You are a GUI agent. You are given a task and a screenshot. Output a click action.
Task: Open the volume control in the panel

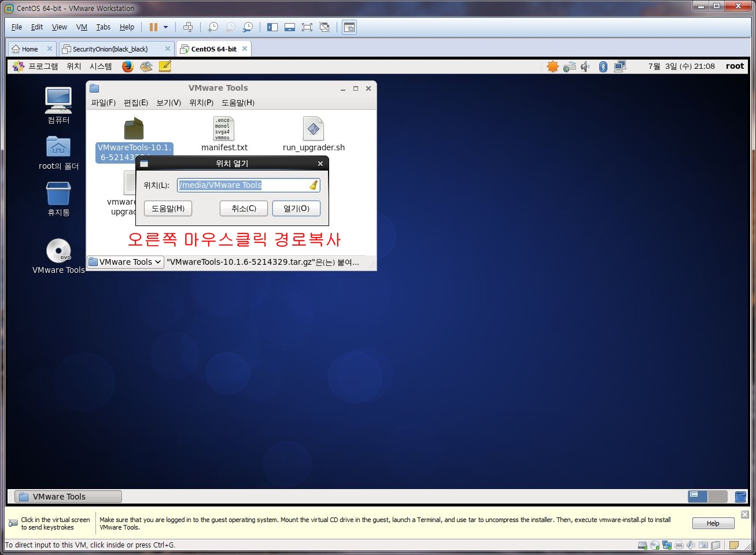point(585,66)
